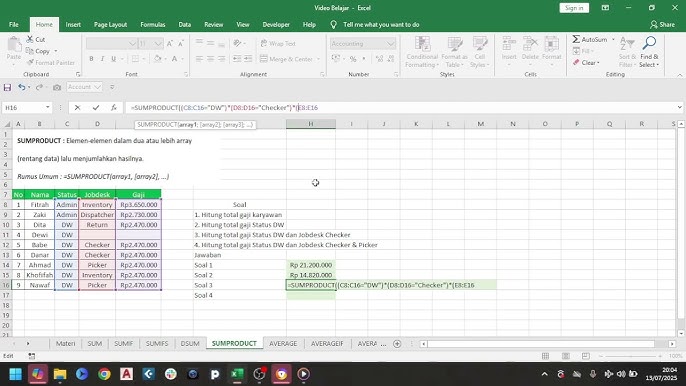Switch to Page Break Preview icon
Viewport: 686px width, 386px height.
pyautogui.click(x=586, y=356)
